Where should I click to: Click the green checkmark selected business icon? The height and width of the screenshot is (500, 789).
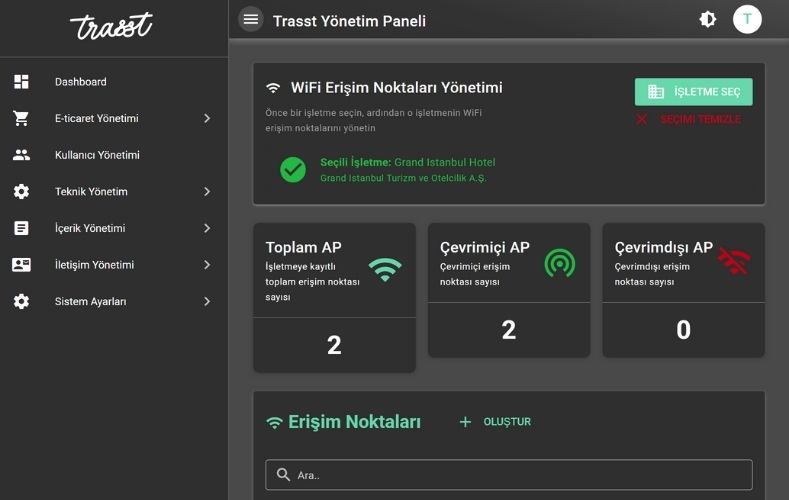[293, 169]
